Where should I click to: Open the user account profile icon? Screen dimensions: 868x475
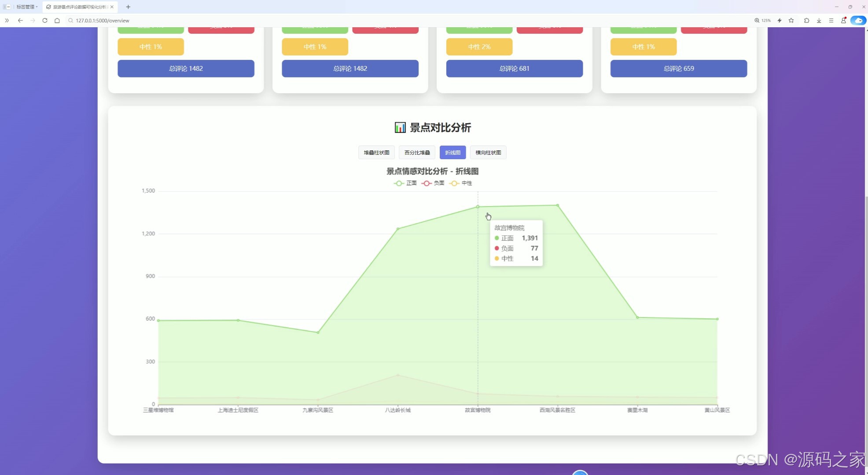pyautogui.click(x=843, y=20)
